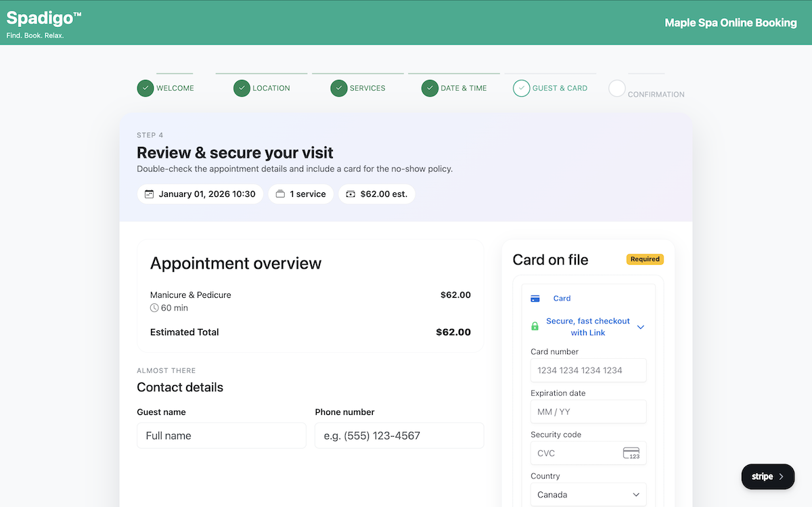This screenshot has height=507, width=812.
Task: Click the Welcome step checkmark circle
Action: coord(145,88)
